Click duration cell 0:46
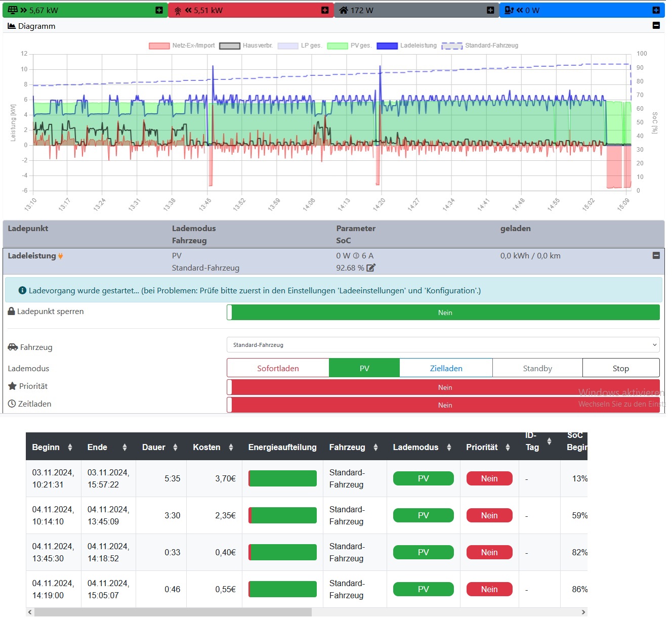This screenshot has height=621, width=672. tap(173, 589)
